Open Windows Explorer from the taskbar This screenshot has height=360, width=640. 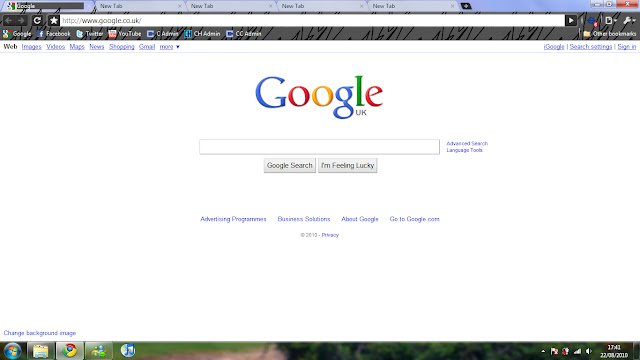coord(40,351)
